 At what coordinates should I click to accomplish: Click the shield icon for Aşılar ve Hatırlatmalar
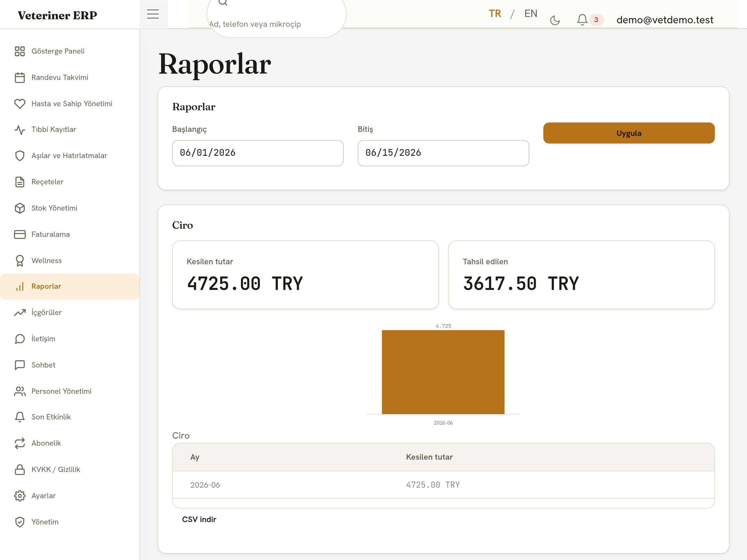tap(20, 156)
